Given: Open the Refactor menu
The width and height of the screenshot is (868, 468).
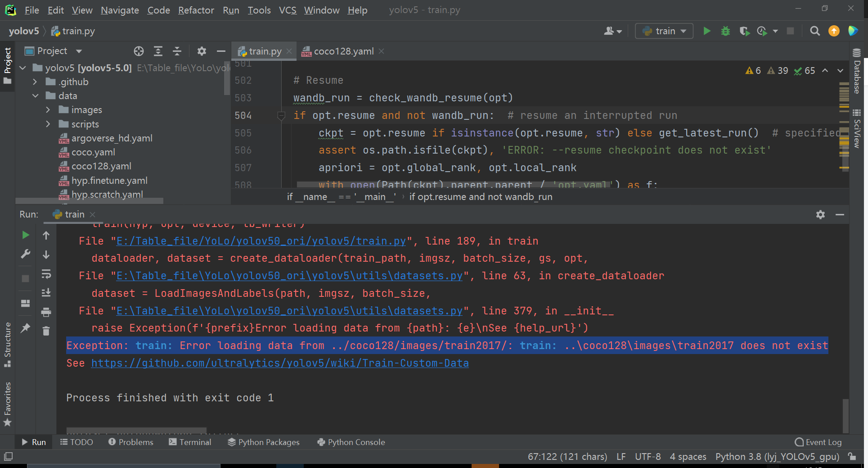Looking at the screenshot, I should tap(196, 10).
